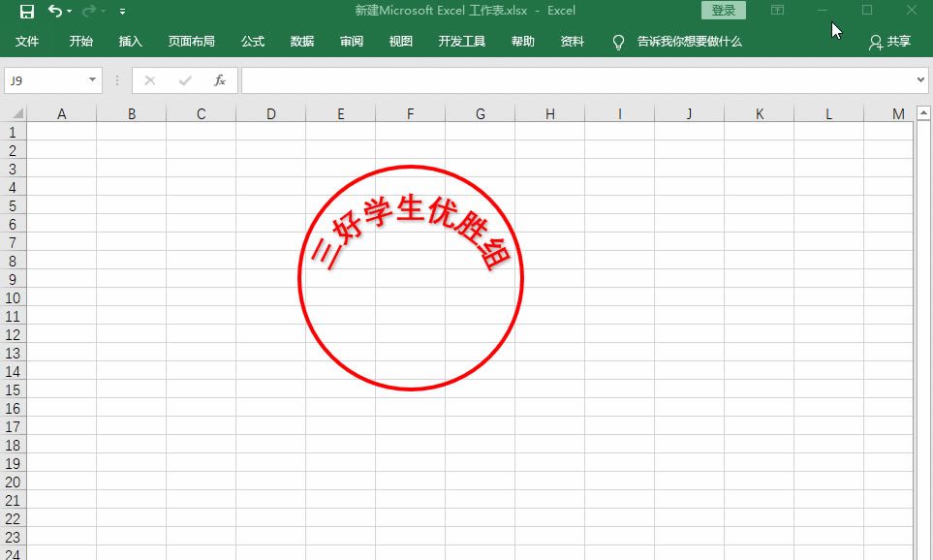Click the ribbon display options icon
This screenshot has width=933, height=560.
777,11
